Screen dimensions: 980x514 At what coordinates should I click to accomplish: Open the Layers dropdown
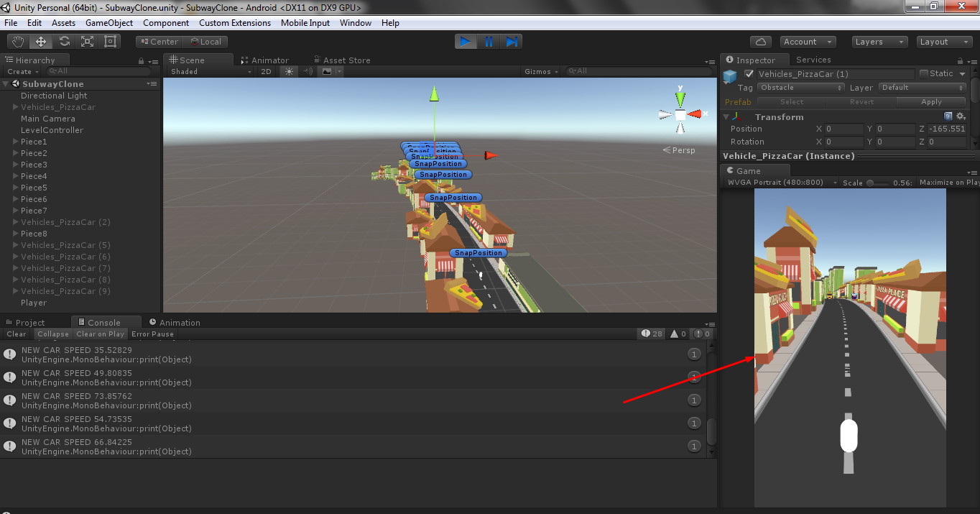(x=880, y=42)
